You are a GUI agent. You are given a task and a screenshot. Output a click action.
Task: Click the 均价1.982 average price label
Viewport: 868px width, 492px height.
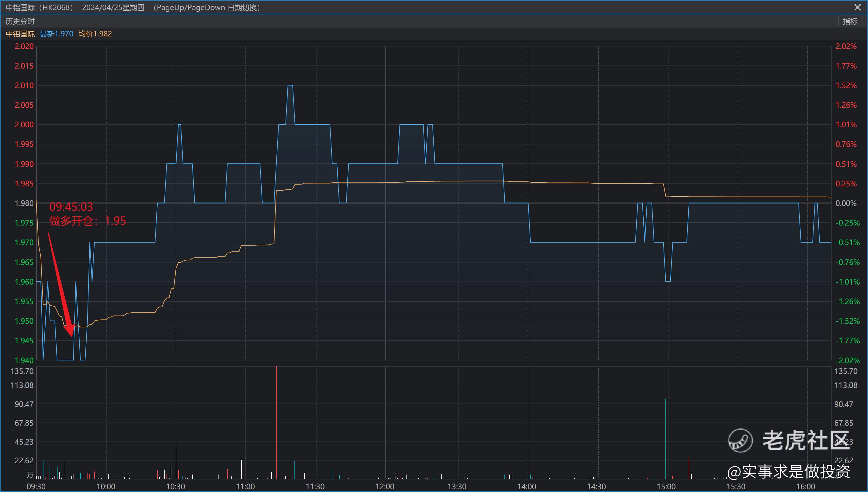[x=95, y=34]
